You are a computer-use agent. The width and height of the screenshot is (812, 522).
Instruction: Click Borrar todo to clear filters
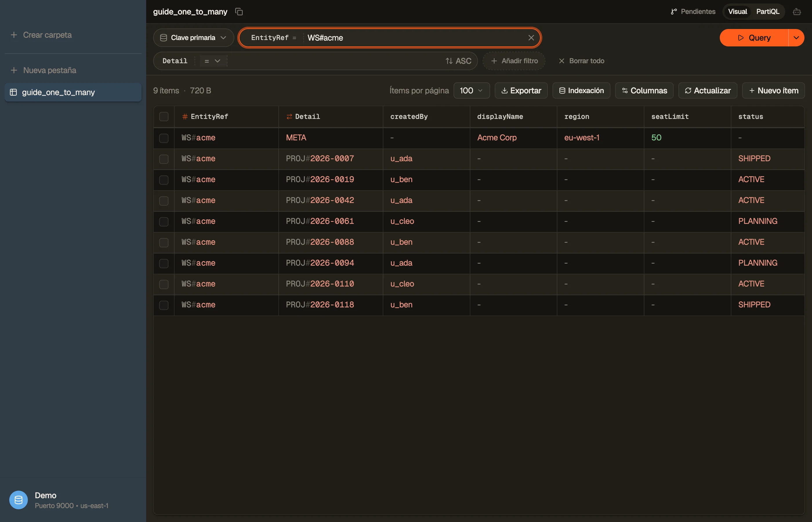[x=581, y=61]
